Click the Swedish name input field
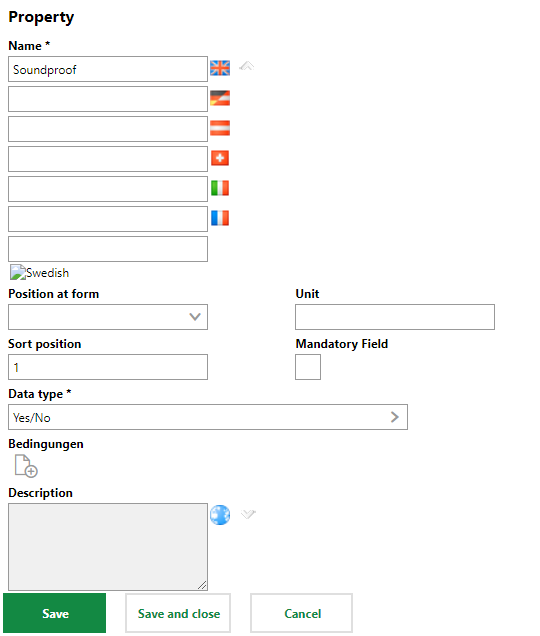The height and width of the screenshot is (636, 540). click(108, 249)
